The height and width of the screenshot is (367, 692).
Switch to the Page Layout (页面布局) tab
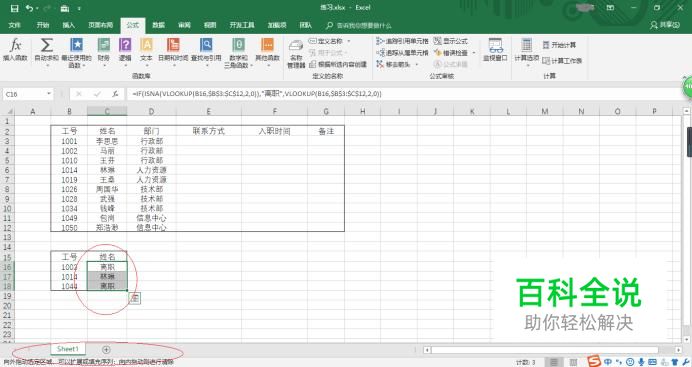pos(101,25)
